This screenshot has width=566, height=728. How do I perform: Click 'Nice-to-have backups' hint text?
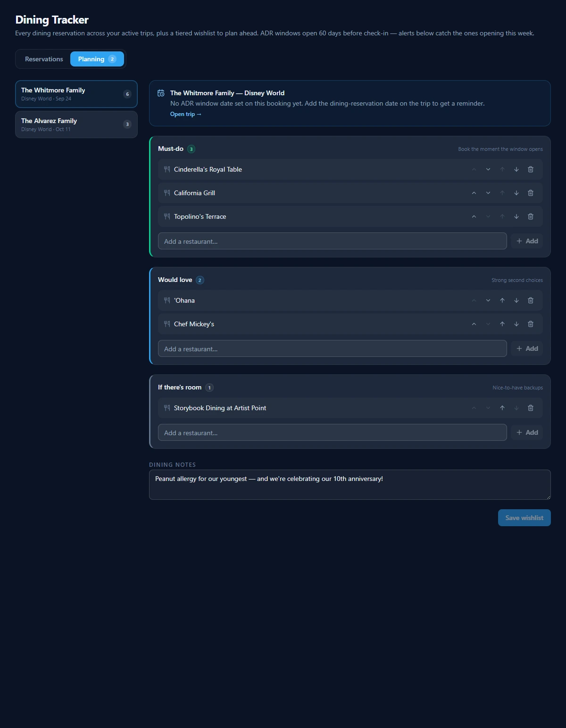tap(517, 388)
